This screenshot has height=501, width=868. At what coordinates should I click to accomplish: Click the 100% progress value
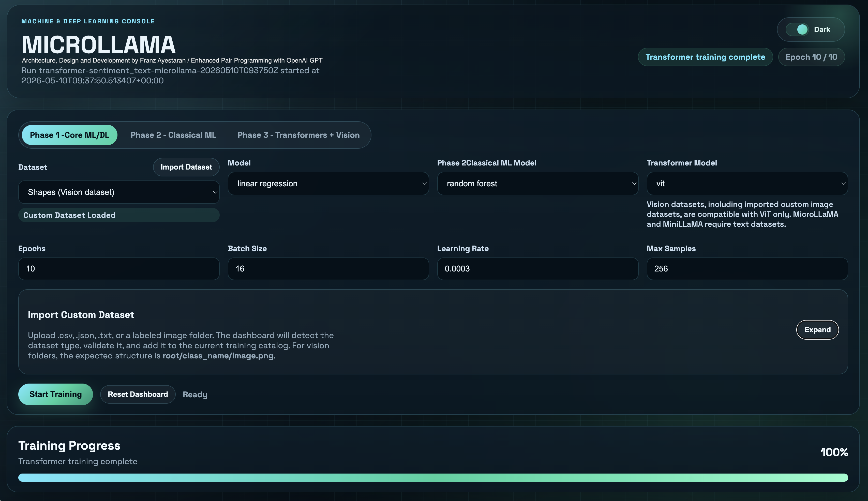(x=834, y=452)
